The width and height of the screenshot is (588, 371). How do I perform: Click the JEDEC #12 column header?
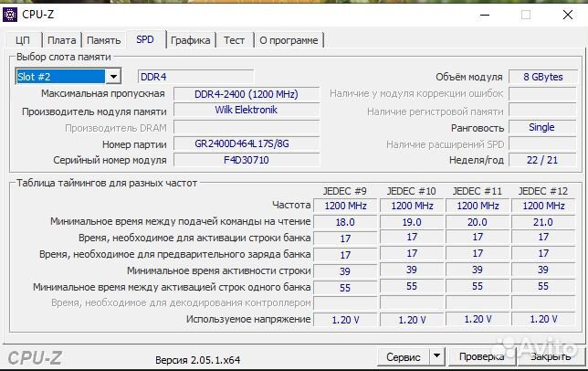point(543,191)
